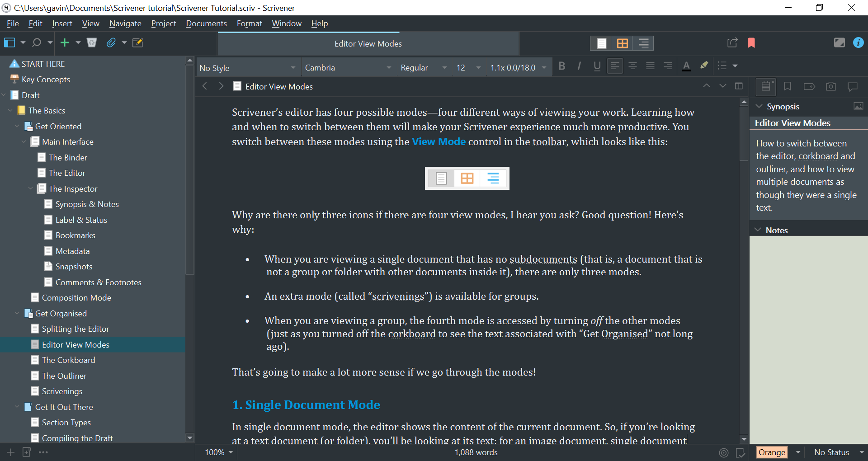Open the Inspector Comments speech bubble icon
This screenshot has width=868, height=461.
(853, 86)
